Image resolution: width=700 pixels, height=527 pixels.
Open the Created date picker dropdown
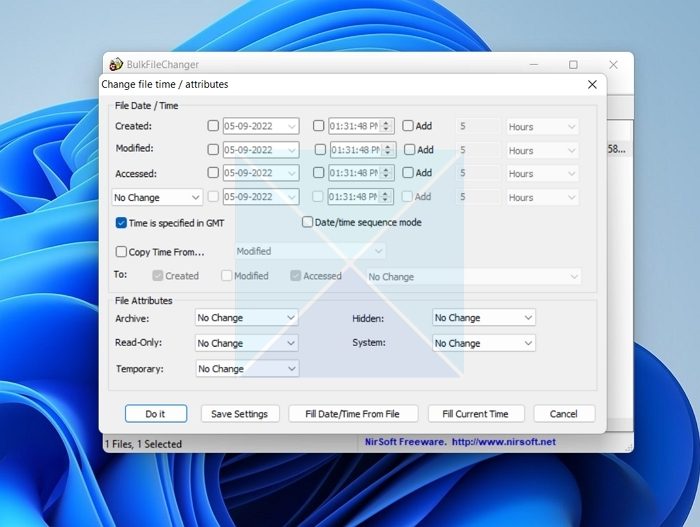[x=292, y=126]
